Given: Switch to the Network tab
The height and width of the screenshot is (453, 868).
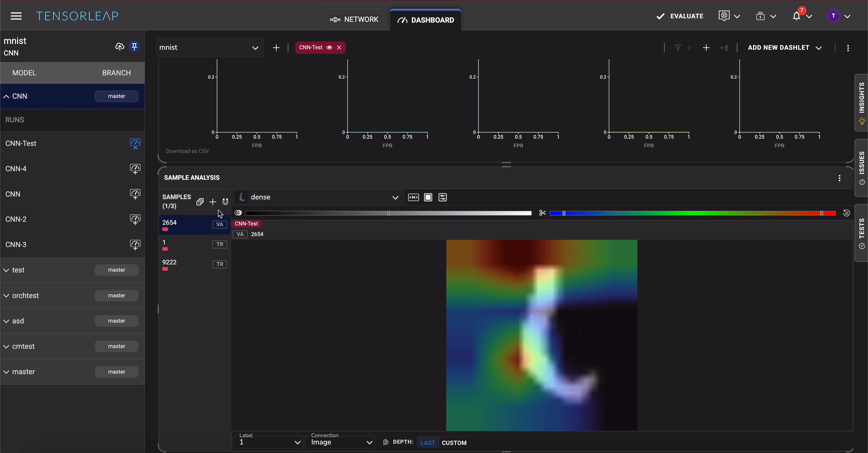Looking at the screenshot, I should [354, 20].
